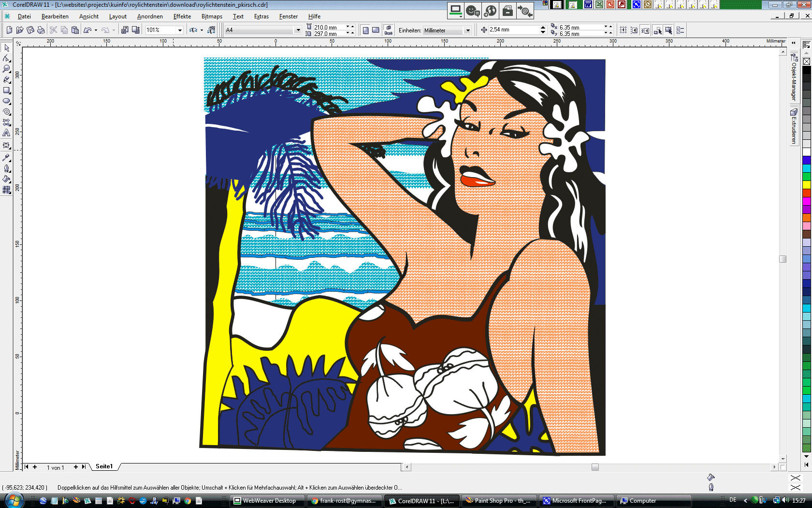The image size is (812, 508).
Task: Click the Cut scissors icon
Action: click(54, 30)
